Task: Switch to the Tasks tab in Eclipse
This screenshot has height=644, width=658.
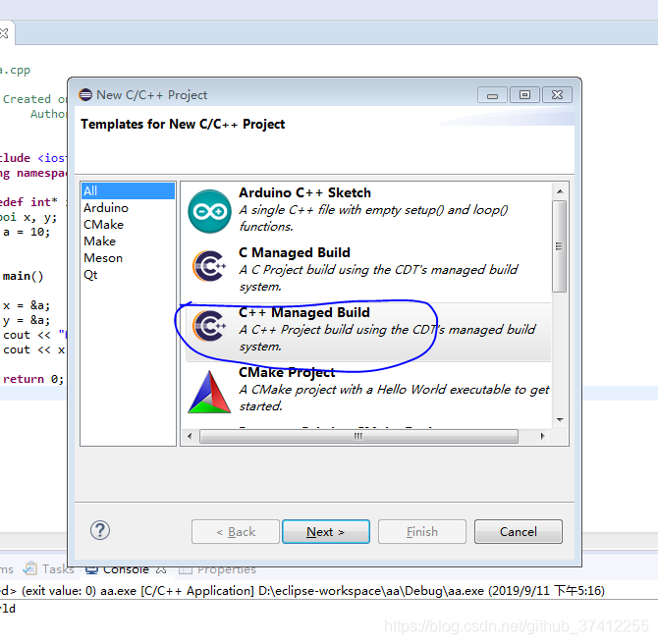Action: pyautogui.click(x=48, y=568)
